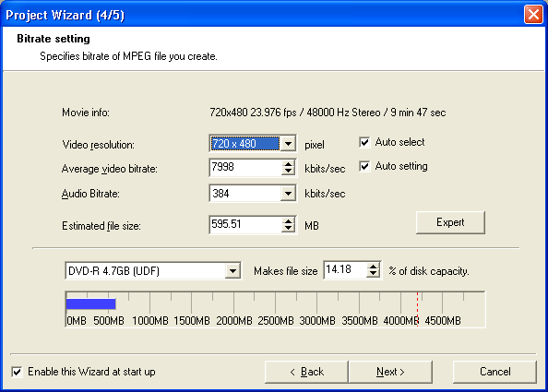Expand the Audio Bitrate dropdown
Image resolution: width=548 pixels, height=392 pixels.
point(288,193)
